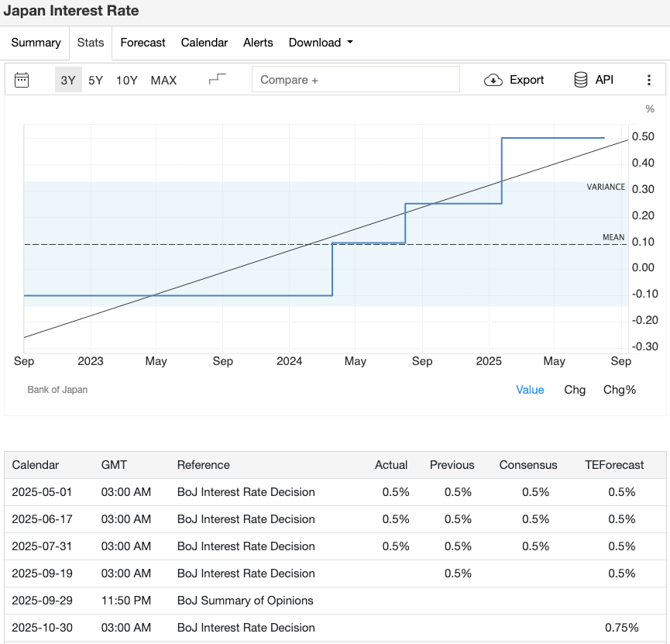Click the Bank of Japan source link
670x644 pixels.
point(57,390)
